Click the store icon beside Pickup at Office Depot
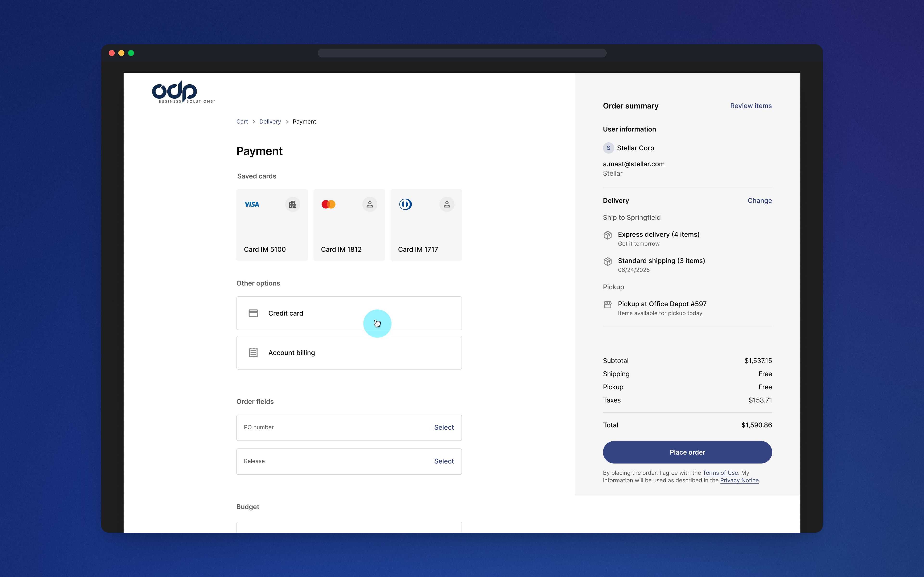Image resolution: width=924 pixels, height=577 pixels. click(x=608, y=305)
